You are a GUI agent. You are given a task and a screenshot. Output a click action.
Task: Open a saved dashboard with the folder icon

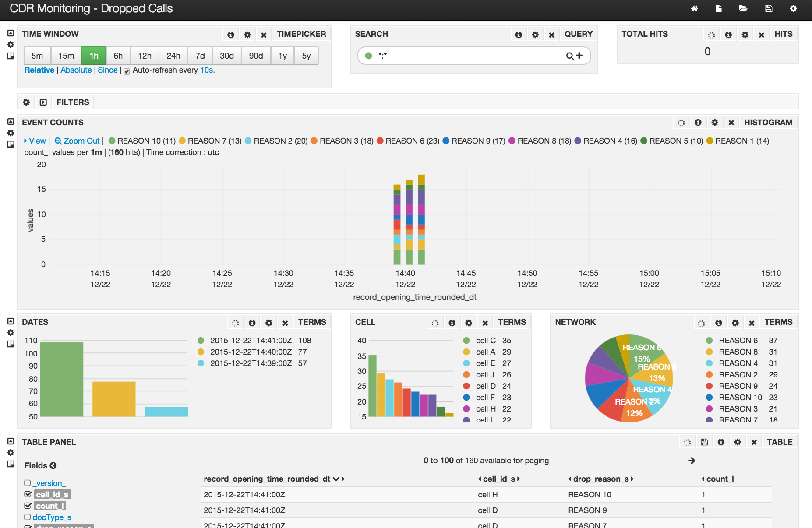tap(743, 8)
